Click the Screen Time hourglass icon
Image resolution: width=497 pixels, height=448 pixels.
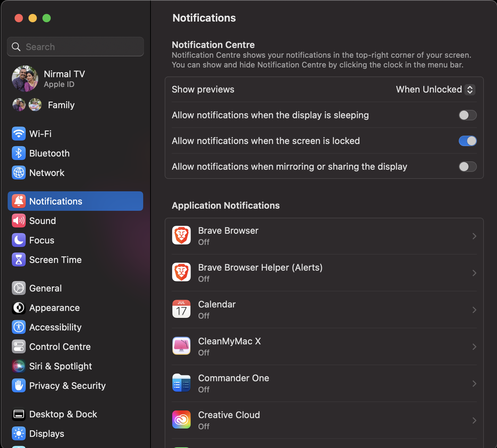(x=19, y=259)
